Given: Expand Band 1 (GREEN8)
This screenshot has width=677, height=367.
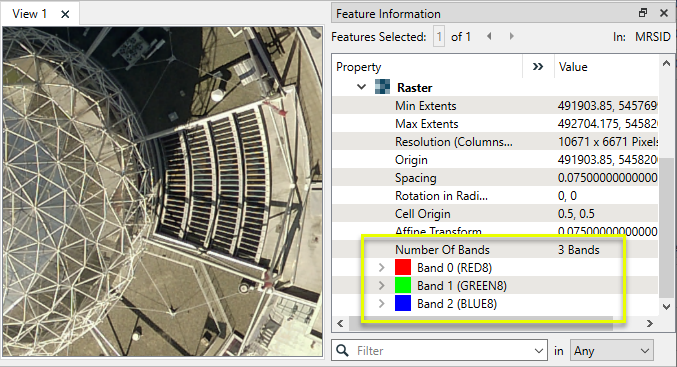Looking at the screenshot, I should click(x=381, y=286).
